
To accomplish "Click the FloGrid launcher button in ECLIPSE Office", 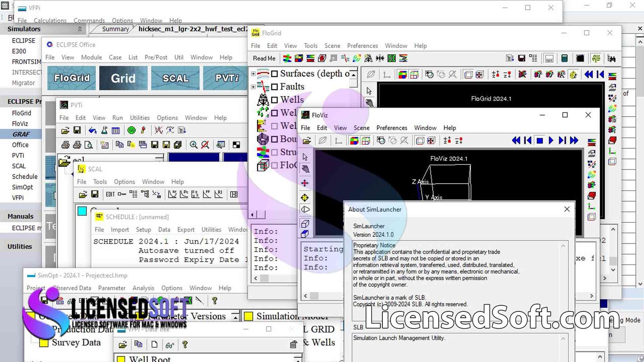I will coord(72,78).
